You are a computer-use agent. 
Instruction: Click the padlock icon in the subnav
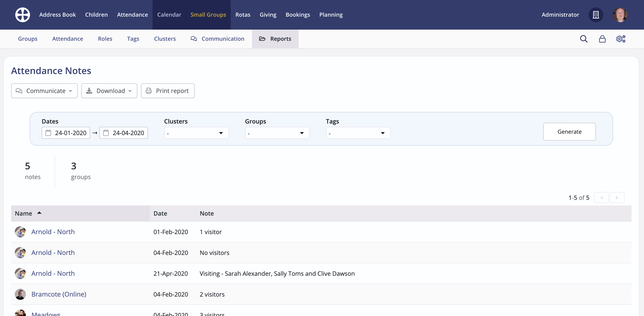(602, 39)
